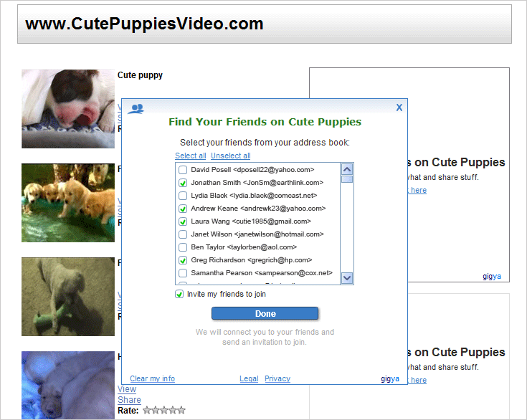Open the puppy with green toy thumbnail
527x420 pixels.
coord(68,297)
